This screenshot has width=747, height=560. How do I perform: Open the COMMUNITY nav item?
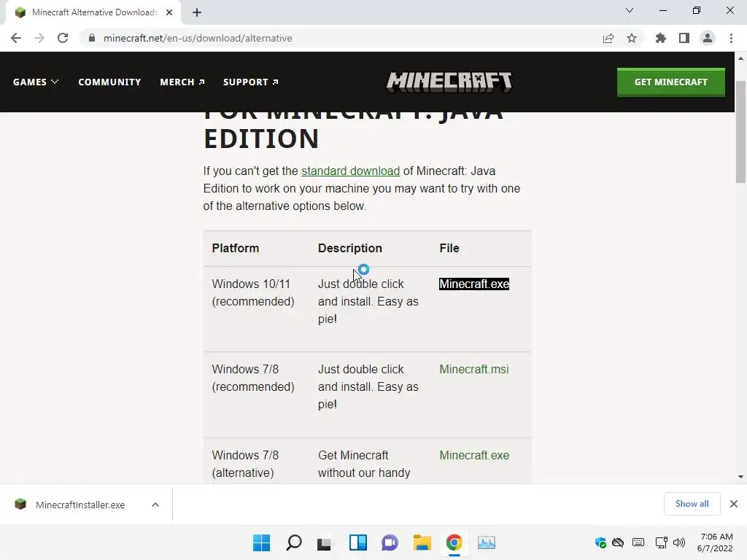(109, 82)
